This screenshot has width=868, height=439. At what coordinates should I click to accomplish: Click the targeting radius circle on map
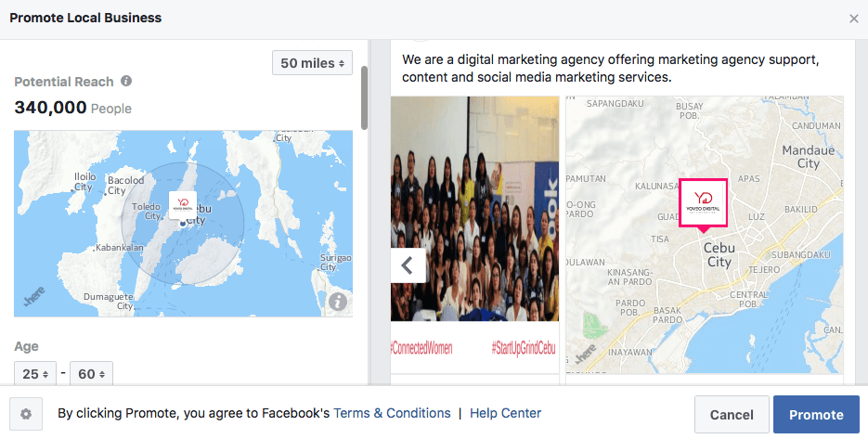(183, 224)
